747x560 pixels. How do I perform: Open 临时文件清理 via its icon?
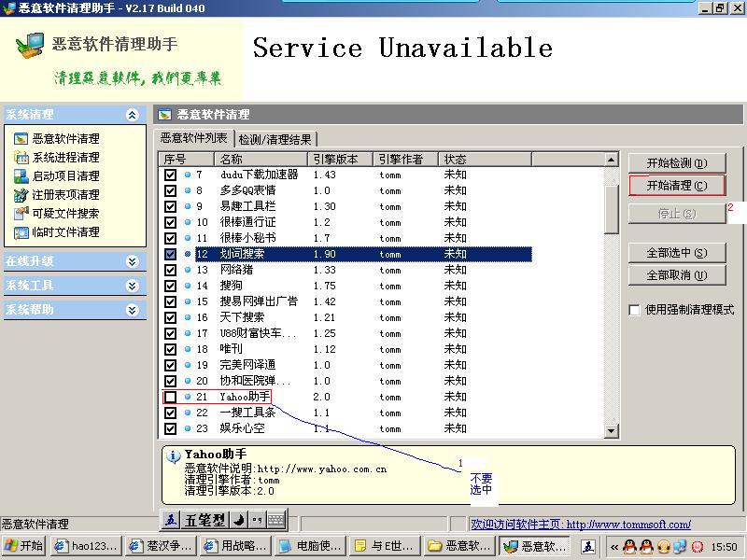coord(21,232)
